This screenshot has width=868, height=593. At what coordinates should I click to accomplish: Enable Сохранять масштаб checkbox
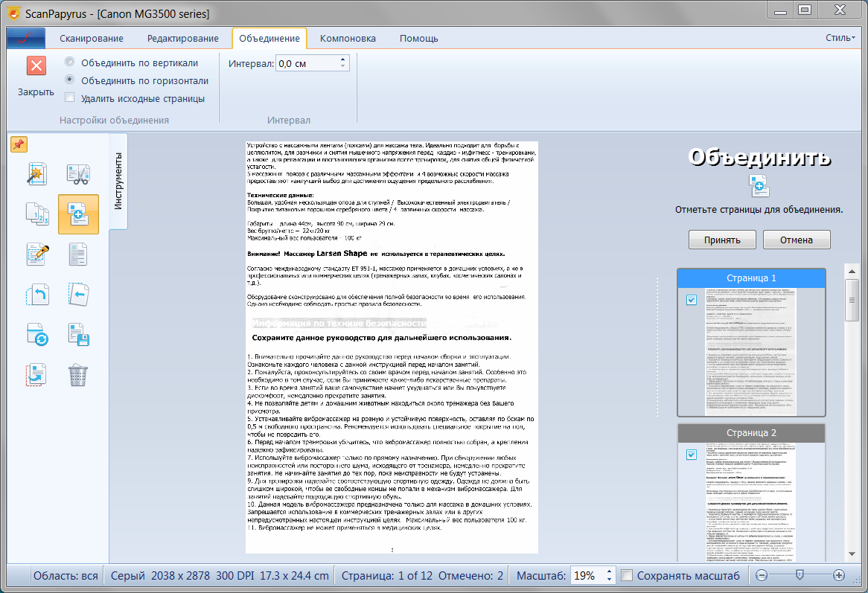pos(627,575)
